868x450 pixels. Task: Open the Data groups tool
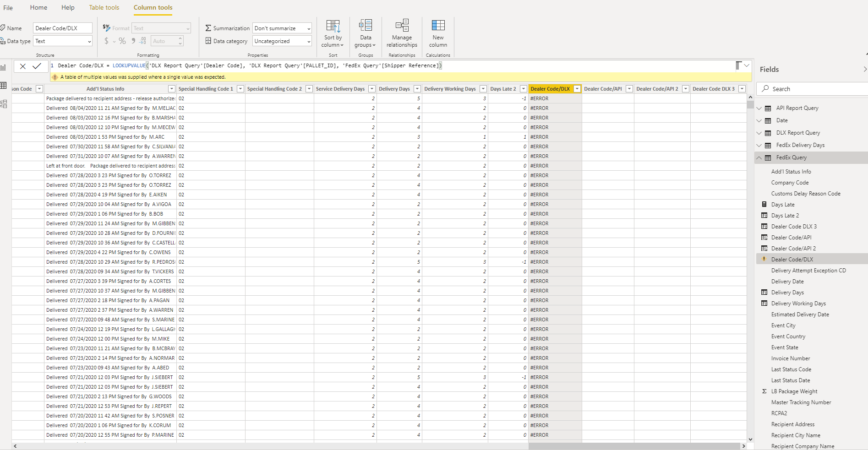pos(366,33)
